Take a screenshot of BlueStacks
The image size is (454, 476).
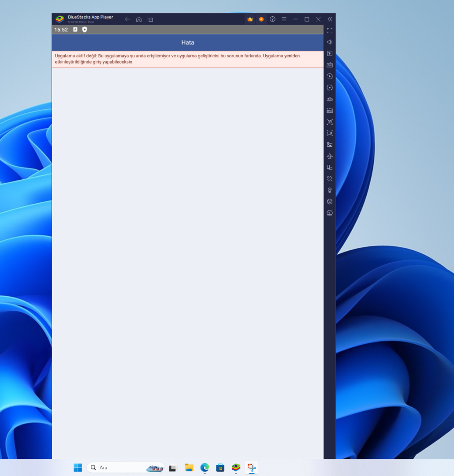point(330,122)
